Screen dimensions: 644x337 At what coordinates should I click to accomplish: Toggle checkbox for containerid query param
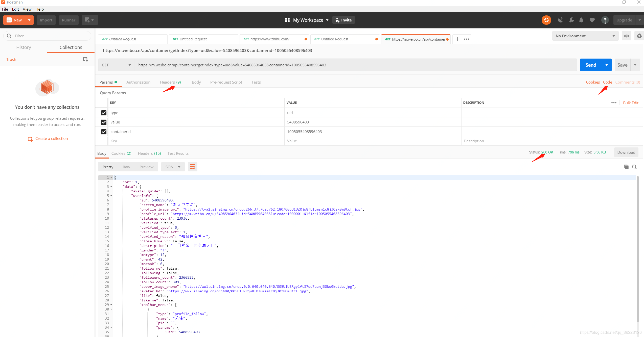click(x=104, y=132)
